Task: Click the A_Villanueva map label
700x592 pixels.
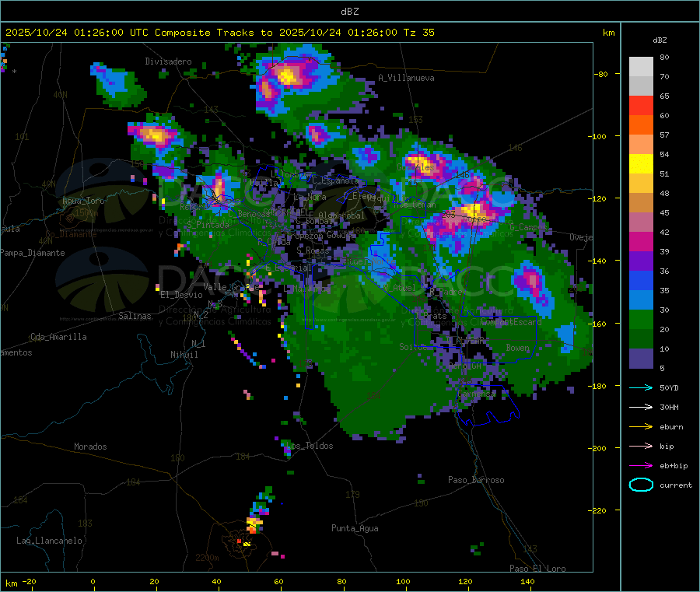Action: click(406, 78)
